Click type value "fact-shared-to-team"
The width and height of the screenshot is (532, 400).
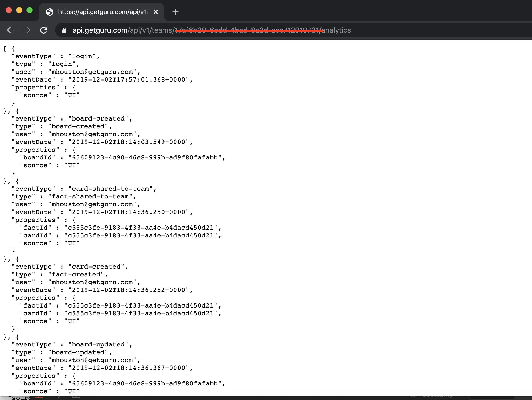point(90,197)
